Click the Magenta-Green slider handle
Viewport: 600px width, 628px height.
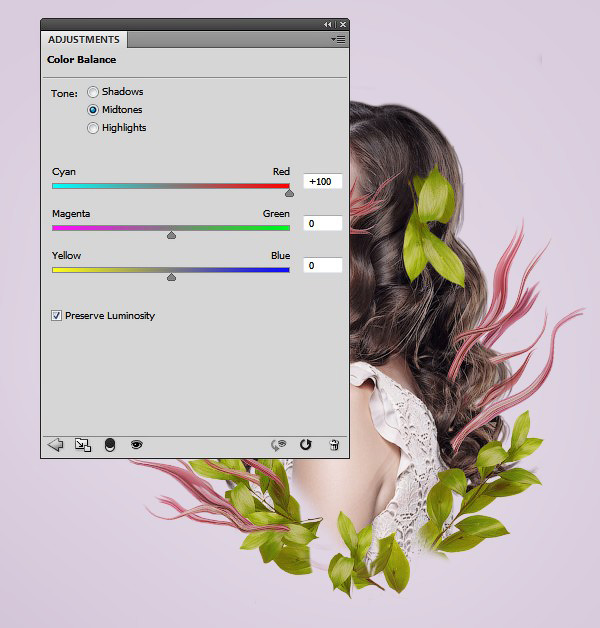point(171,235)
